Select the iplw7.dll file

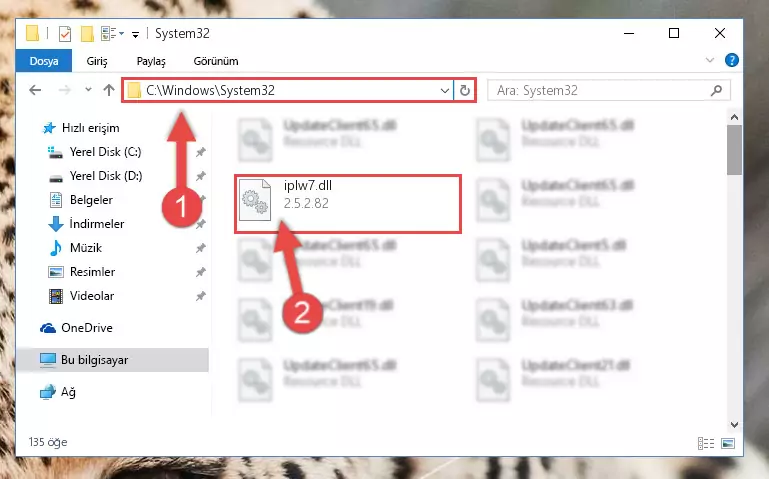pos(348,203)
